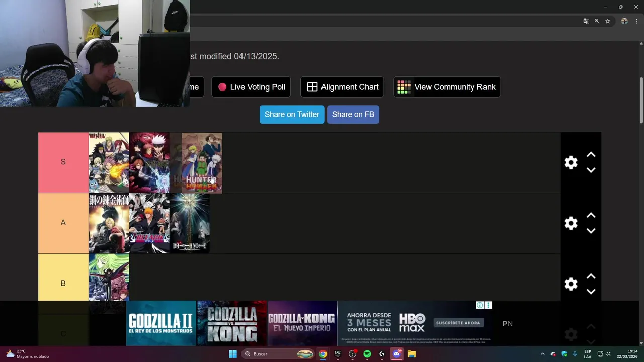This screenshot has width=644, height=362.
Task: Select the Fullmetal Alchemist poster in A tier
Action: coord(109,223)
